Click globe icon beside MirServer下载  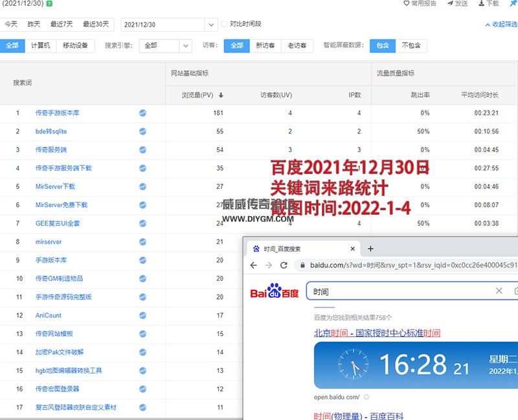142,186
